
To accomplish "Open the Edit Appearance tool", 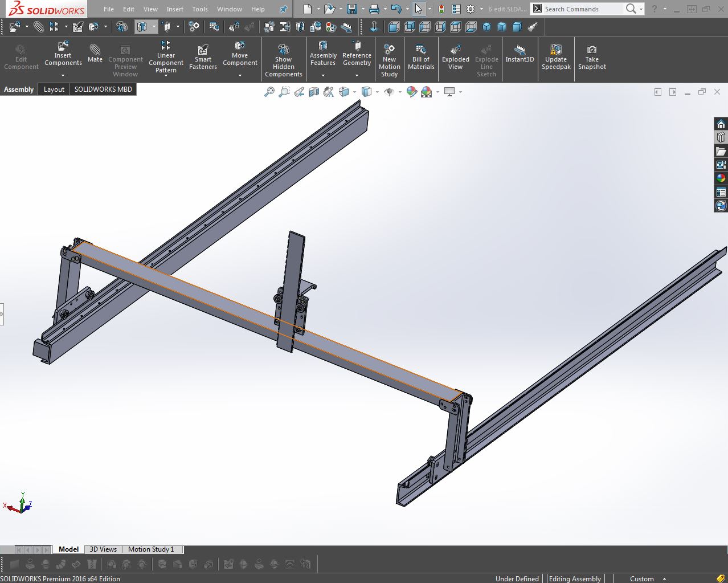I will click(412, 92).
